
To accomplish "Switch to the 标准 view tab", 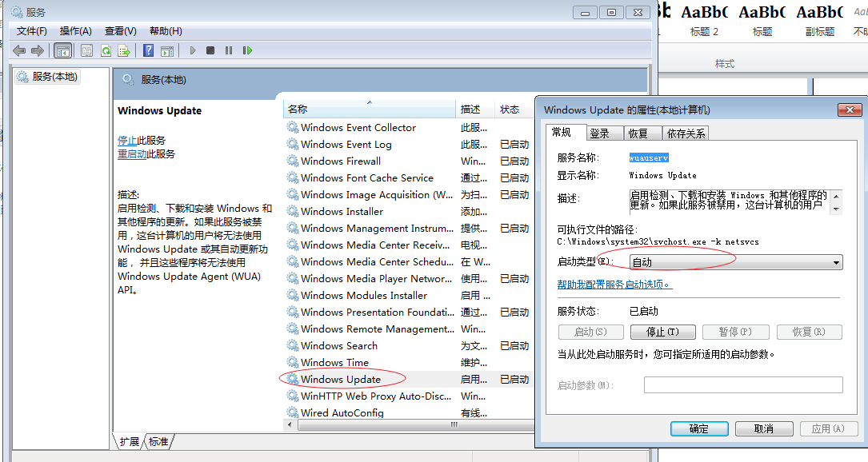I will pyautogui.click(x=158, y=441).
